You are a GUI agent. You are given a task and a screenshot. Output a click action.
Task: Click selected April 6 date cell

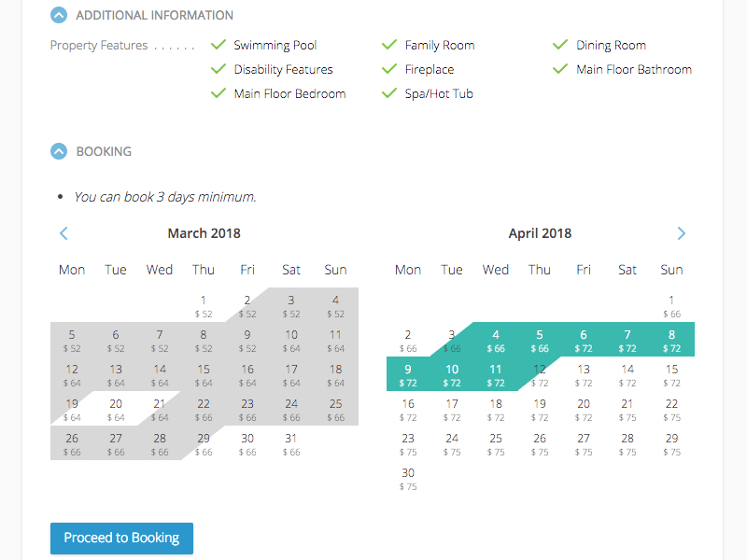pos(584,340)
